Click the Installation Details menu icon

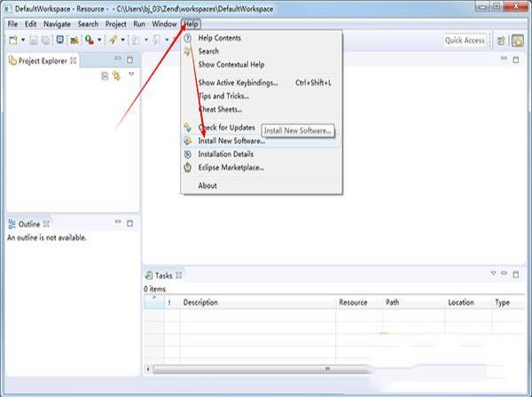coord(188,153)
